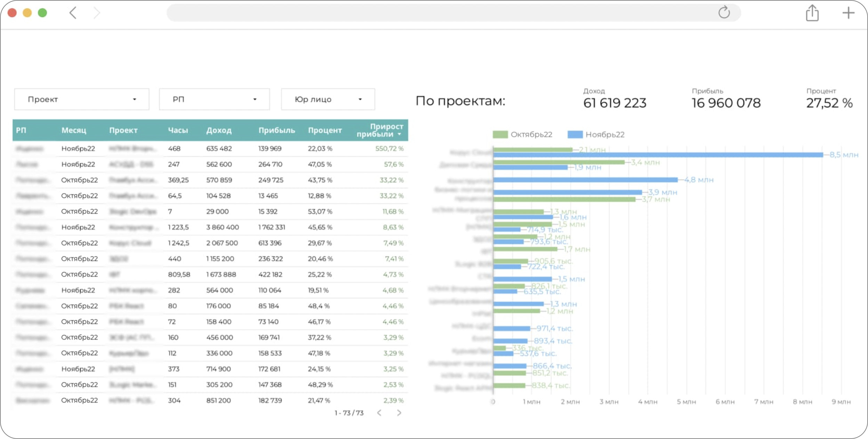Open the Проект filter dropdown
The width and height of the screenshot is (868, 439).
(x=82, y=99)
